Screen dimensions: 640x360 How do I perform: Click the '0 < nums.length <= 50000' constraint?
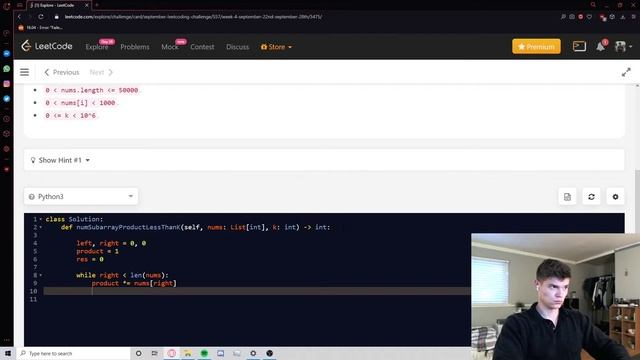[x=92, y=90]
